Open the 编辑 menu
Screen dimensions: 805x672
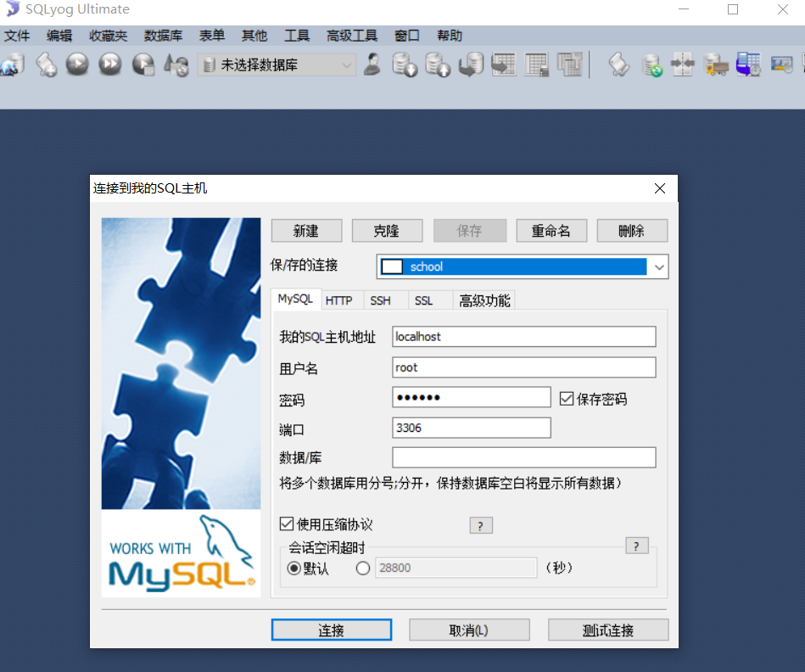pos(59,36)
